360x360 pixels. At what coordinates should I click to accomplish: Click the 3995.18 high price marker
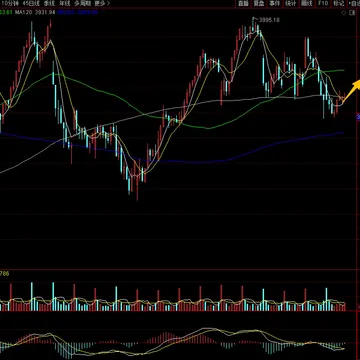coord(269,20)
